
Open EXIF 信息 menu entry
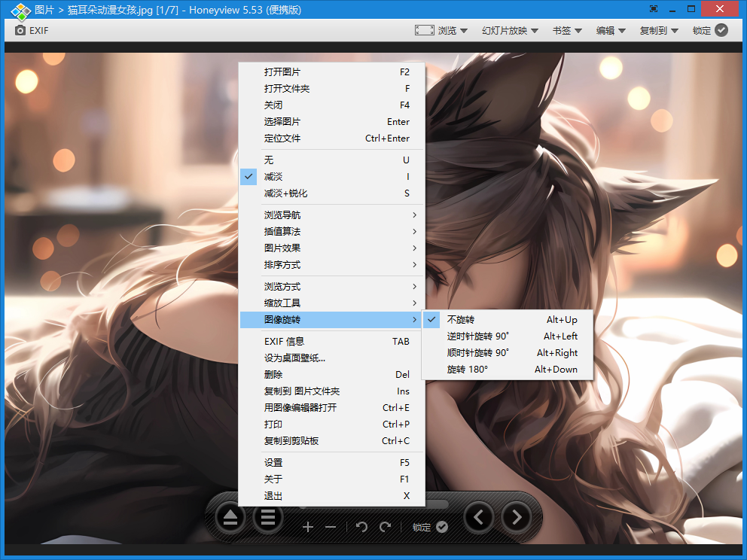point(331,342)
